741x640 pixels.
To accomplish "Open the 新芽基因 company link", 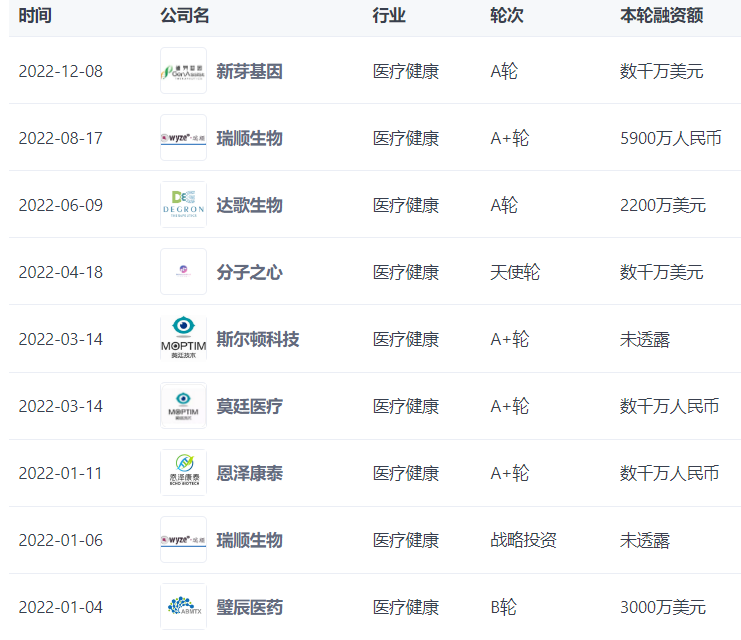I will click(x=249, y=71).
